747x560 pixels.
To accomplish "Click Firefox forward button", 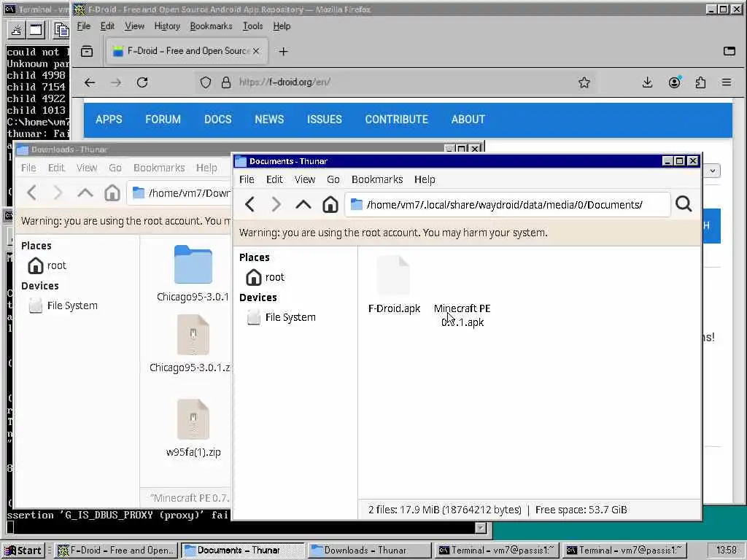I will pos(116,82).
